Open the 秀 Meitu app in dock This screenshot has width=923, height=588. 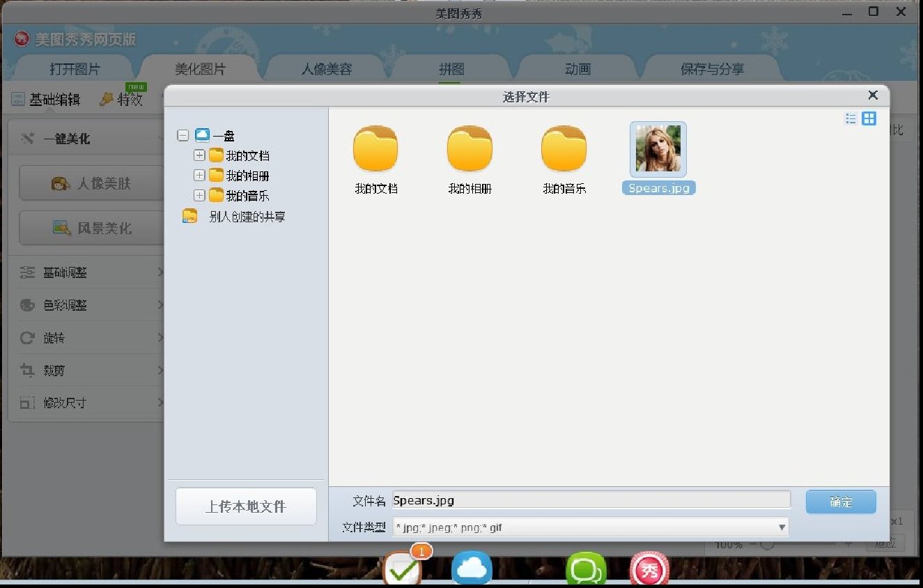click(649, 569)
